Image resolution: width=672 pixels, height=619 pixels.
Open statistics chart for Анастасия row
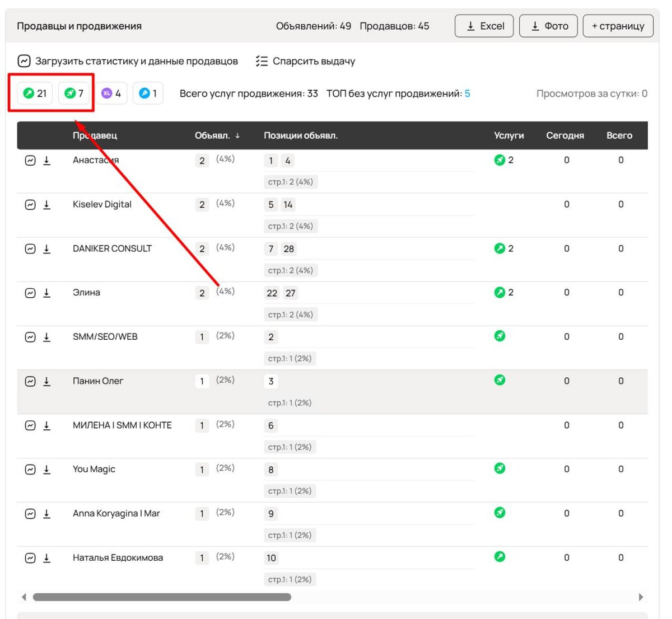pos(30,161)
